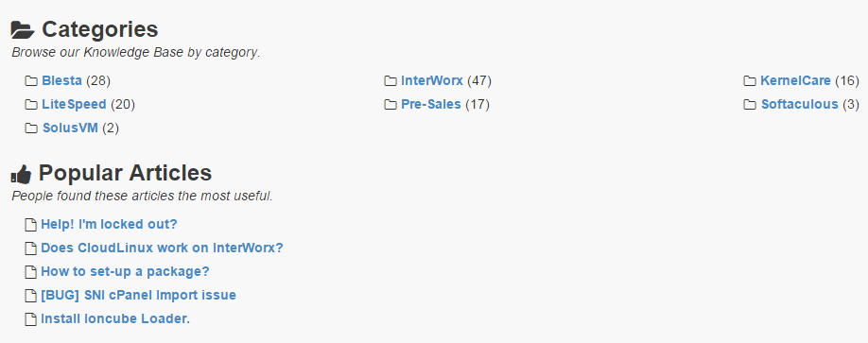View the Softaculous category

799,105
